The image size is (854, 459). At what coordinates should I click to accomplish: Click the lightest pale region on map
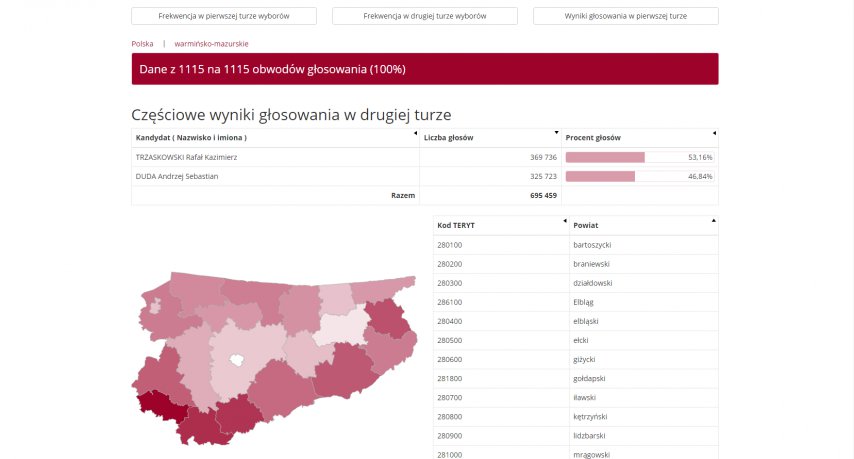342,328
